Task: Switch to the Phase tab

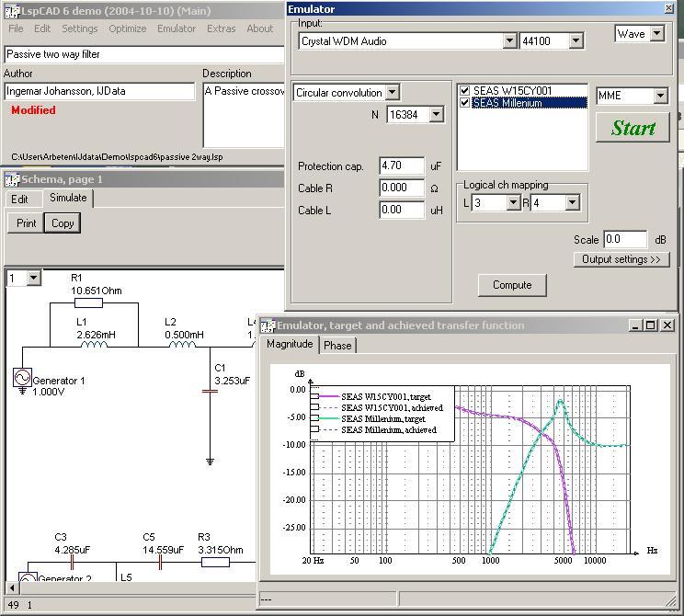Action: (x=337, y=346)
